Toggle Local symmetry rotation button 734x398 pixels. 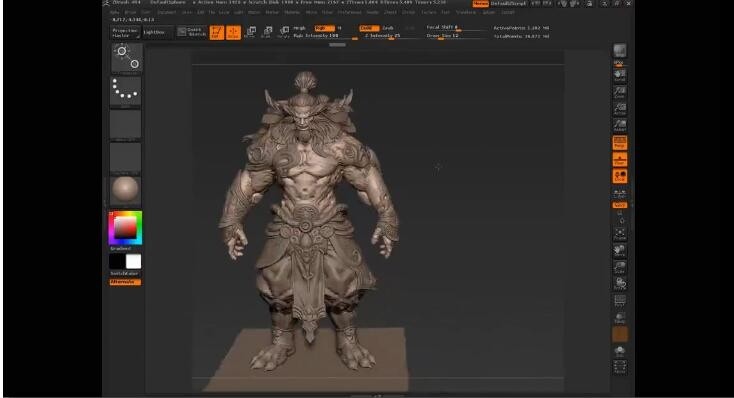click(x=620, y=177)
